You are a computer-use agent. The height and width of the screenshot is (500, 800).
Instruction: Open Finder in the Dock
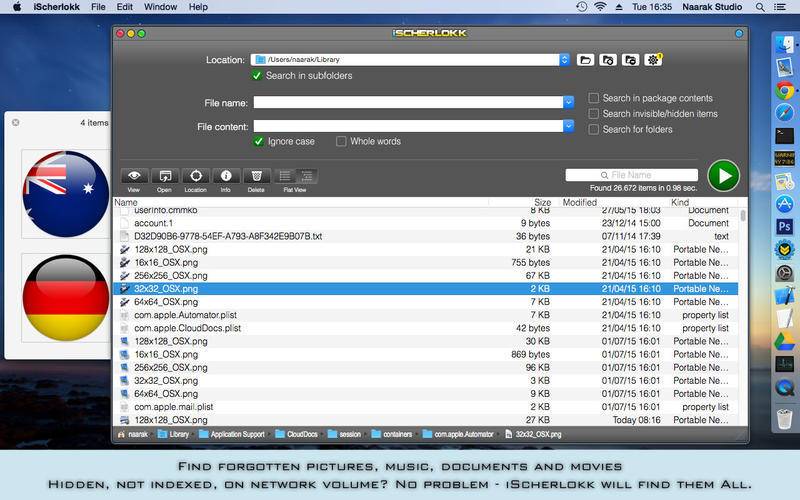click(784, 44)
